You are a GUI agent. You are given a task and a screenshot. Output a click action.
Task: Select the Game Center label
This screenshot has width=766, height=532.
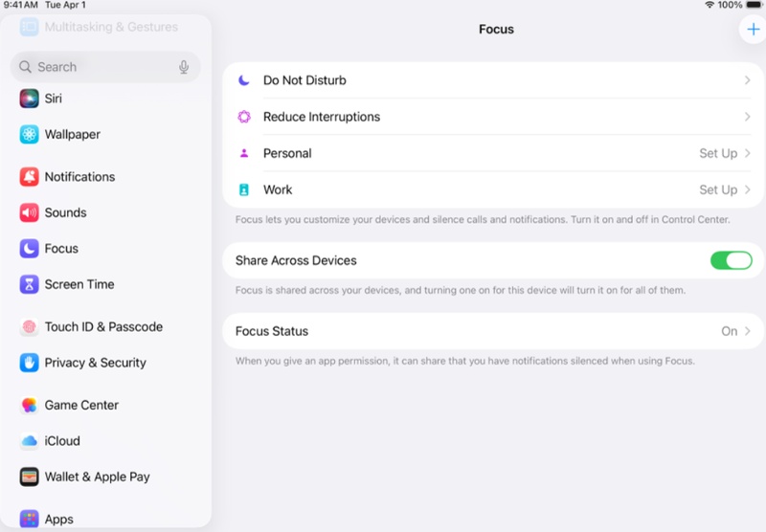coord(81,405)
